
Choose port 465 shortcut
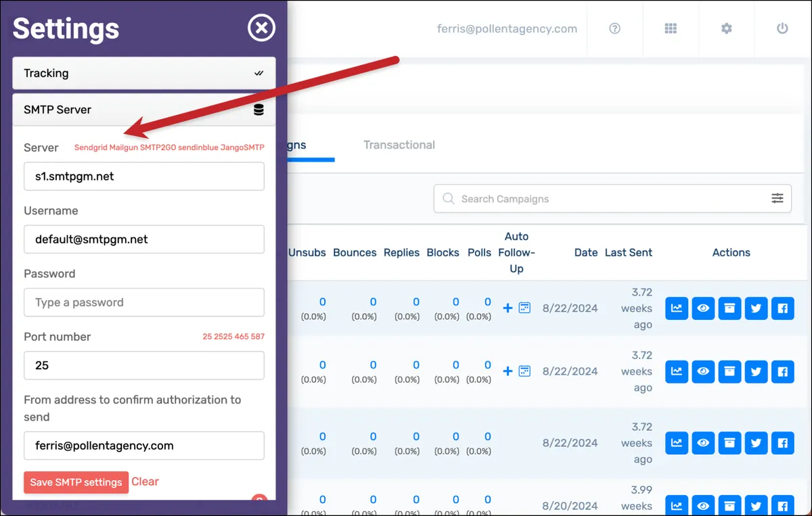pyautogui.click(x=242, y=337)
